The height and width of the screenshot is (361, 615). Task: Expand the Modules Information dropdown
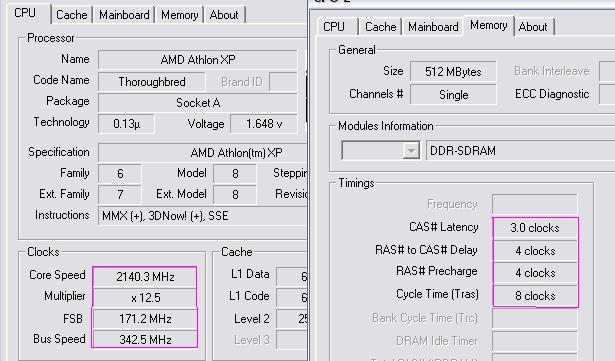click(x=411, y=151)
